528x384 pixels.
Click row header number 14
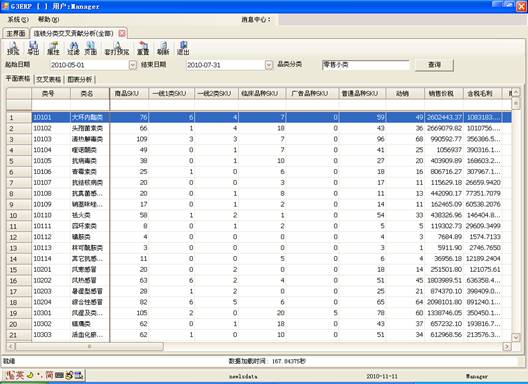point(19,259)
